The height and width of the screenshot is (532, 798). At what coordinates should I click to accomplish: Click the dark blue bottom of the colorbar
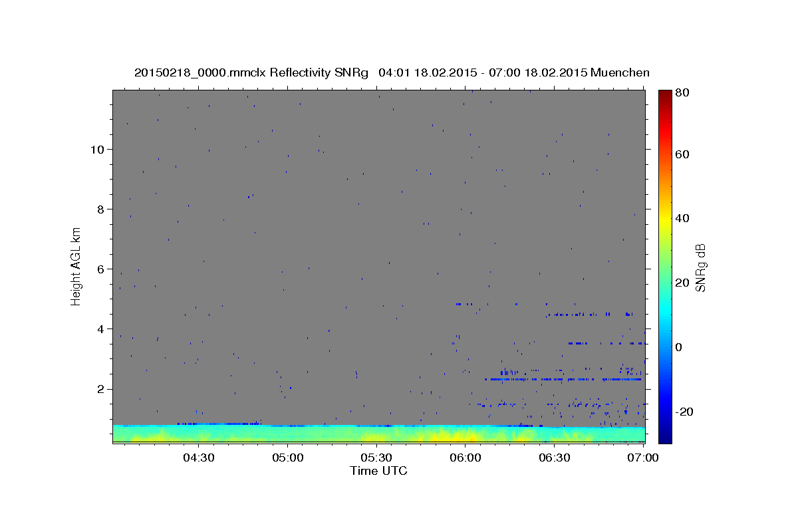[x=665, y=438]
